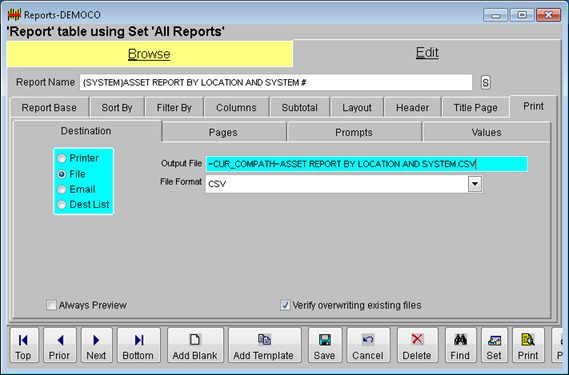Open Find with binoculars icon
This screenshot has height=375, width=569.
pos(460,345)
